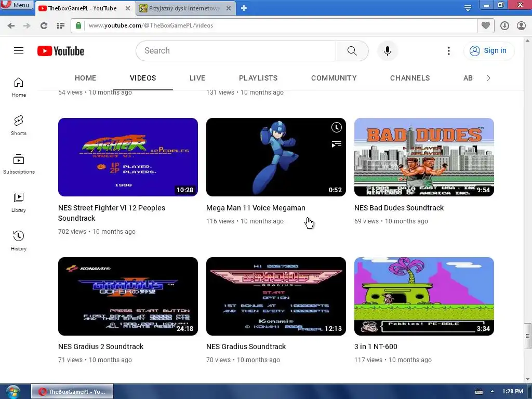Open Subscriptions in the sidebar

point(19,164)
